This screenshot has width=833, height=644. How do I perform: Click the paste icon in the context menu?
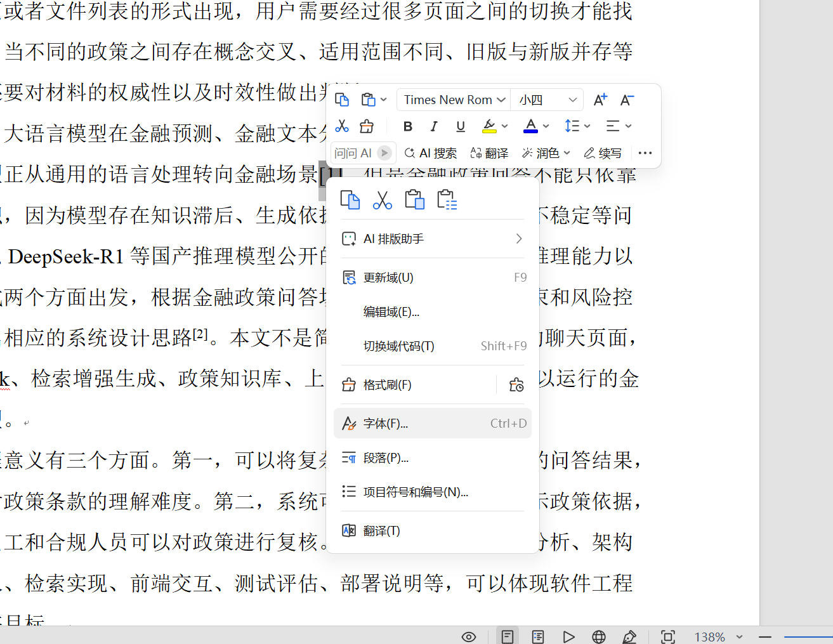pos(415,200)
